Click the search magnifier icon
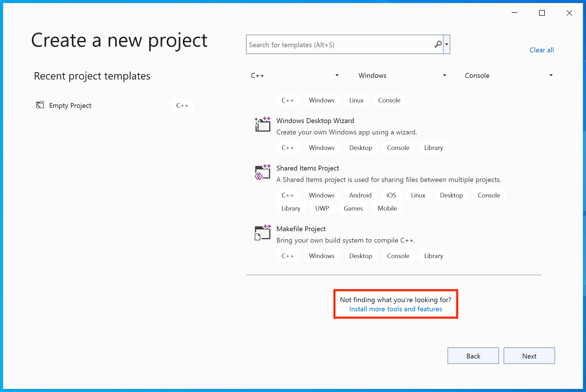The height and width of the screenshot is (392, 586). coord(438,44)
